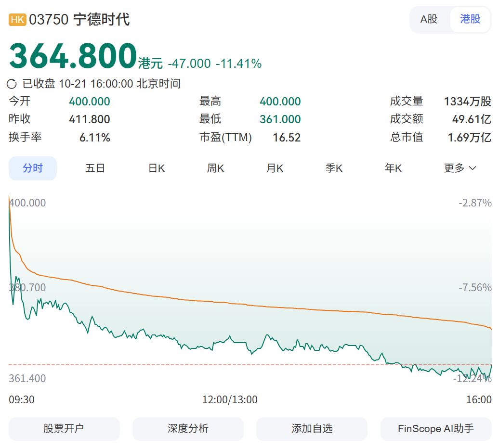The width and height of the screenshot is (499, 448).
Task: Click the 昨收 value 411.800
Action: click(90, 119)
